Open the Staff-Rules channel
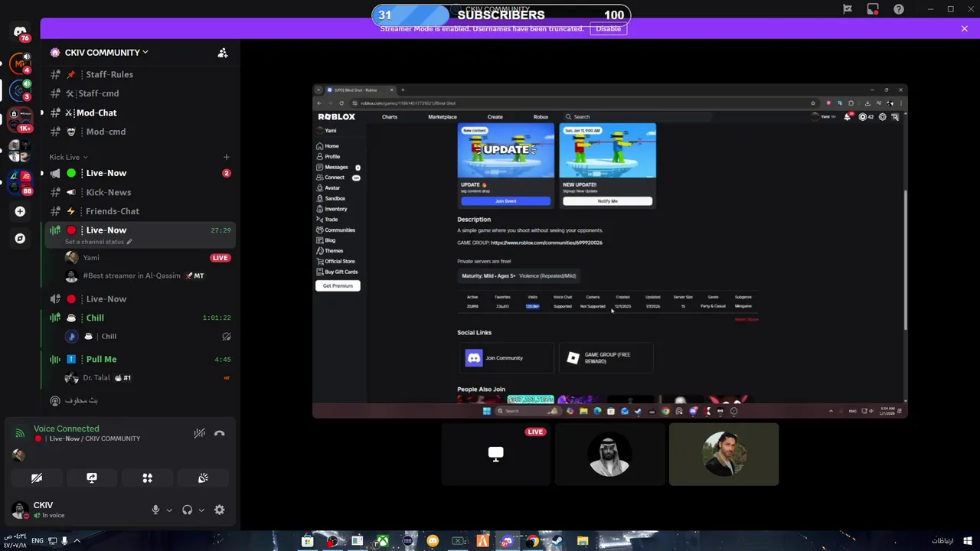Image resolution: width=980 pixels, height=551 pixels. click(139, 74)
